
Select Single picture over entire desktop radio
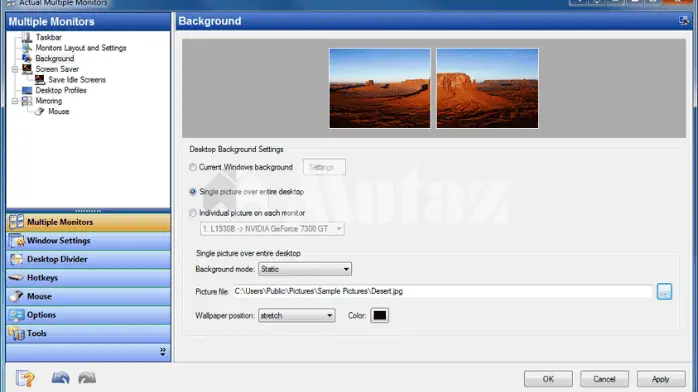tap(193, 192)
